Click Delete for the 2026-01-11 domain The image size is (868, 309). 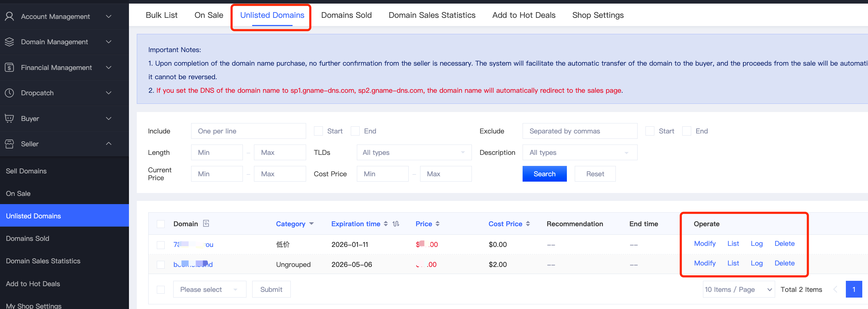[784, 243]
